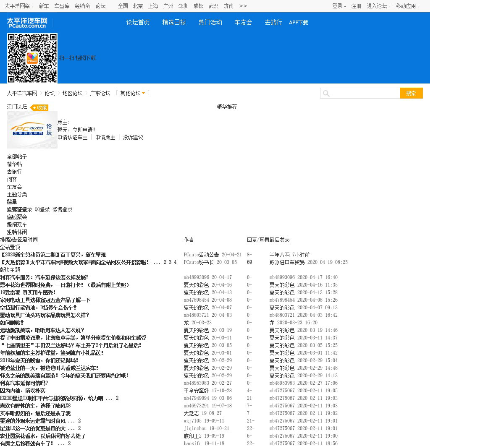The height and width of the screenshot is (446, 504).
Task: Open post 空挡滑行能省油
Action: (x=39, y=308)
